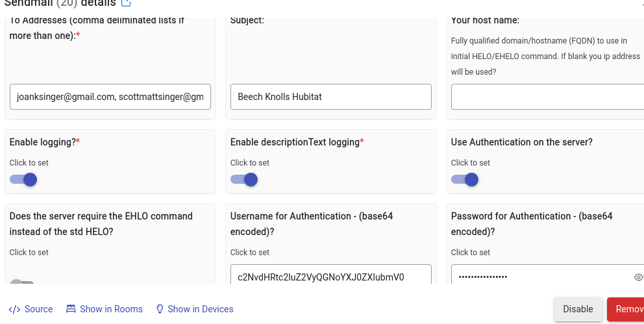Click the To Addresses input field
The image size is (644, 324).
(110, 97)
